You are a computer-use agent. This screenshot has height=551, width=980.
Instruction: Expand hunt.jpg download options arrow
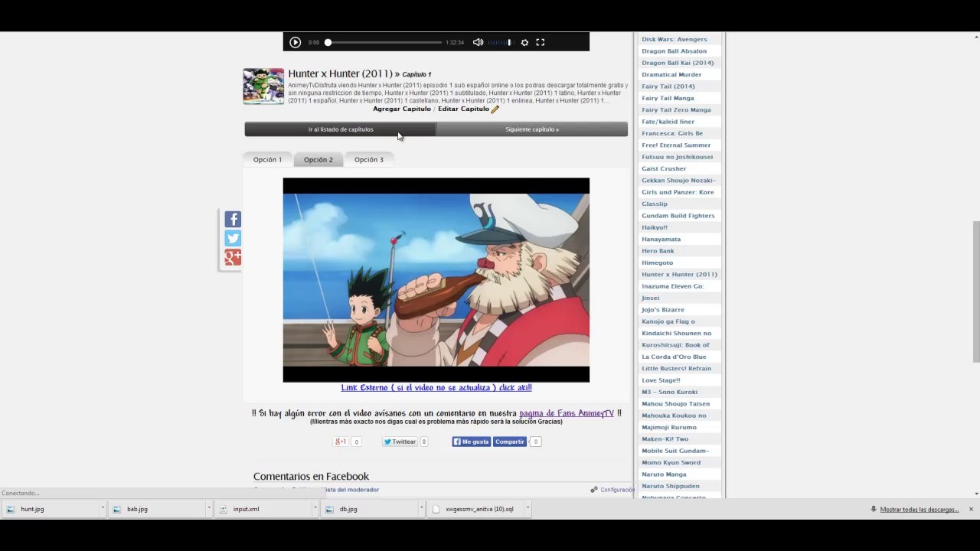tap(103, 509)
